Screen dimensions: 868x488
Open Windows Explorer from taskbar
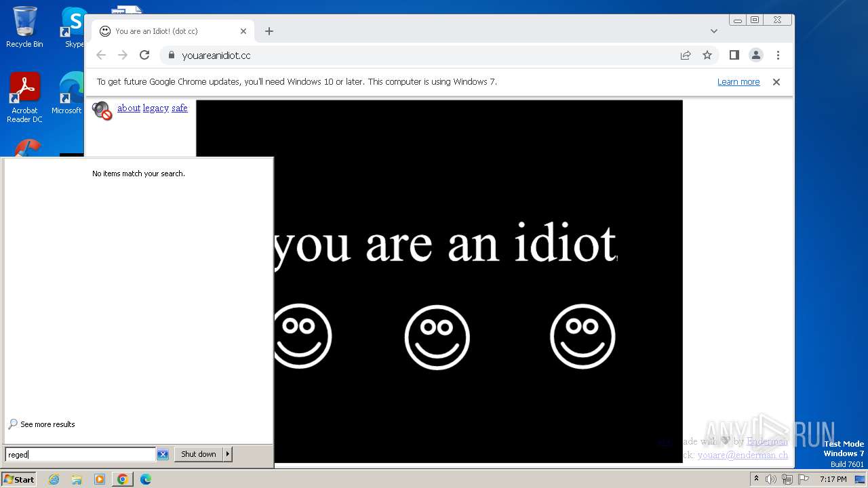point(77,479)
